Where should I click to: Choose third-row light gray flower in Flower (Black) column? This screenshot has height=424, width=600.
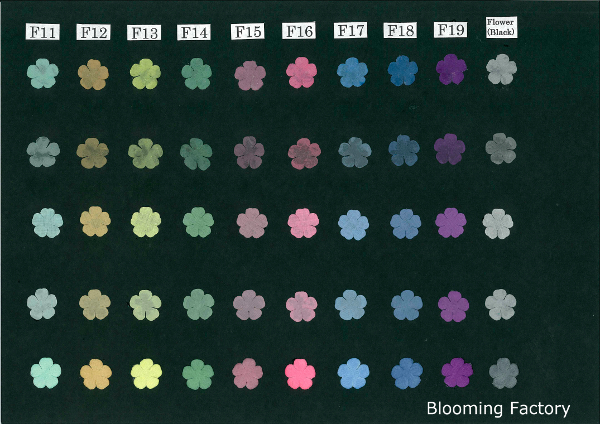tap(498, 224)
